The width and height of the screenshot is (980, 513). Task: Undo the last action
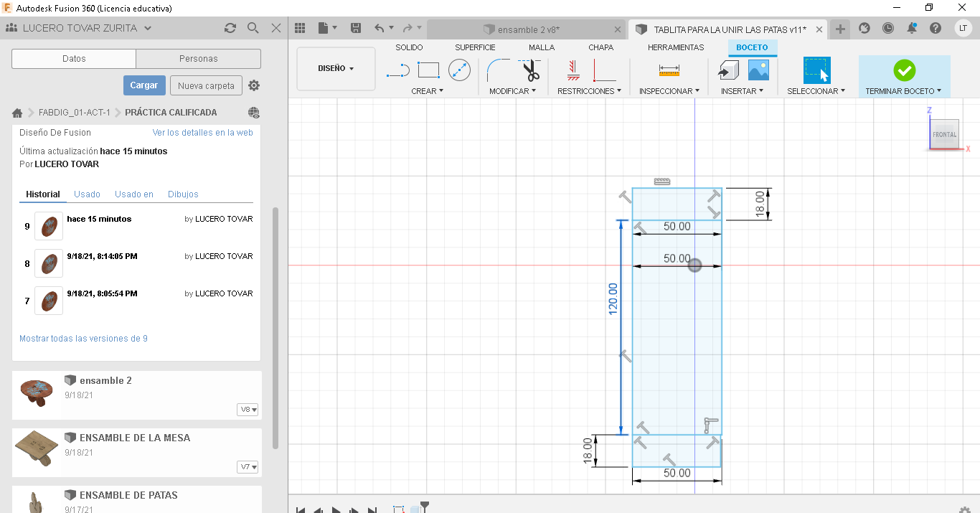point(380,28)
